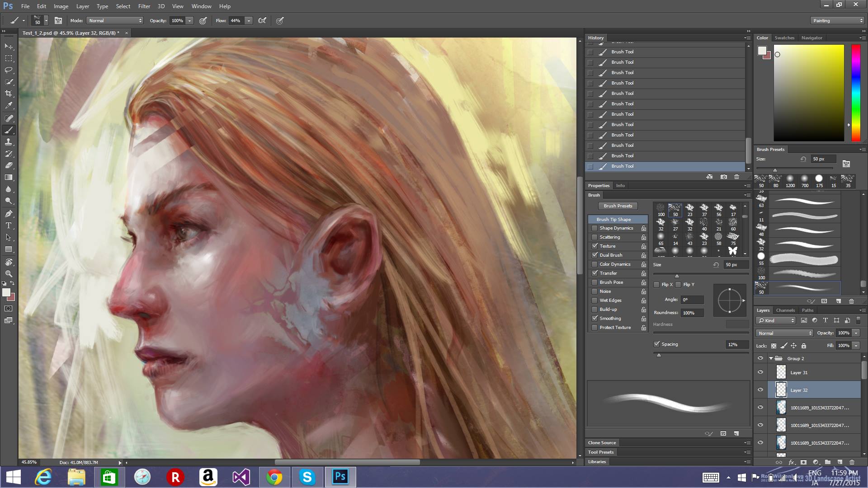The height and width of the screenshot is (488, 868).
Task: Disable the Dual Brush option
Action: [595, 255]
